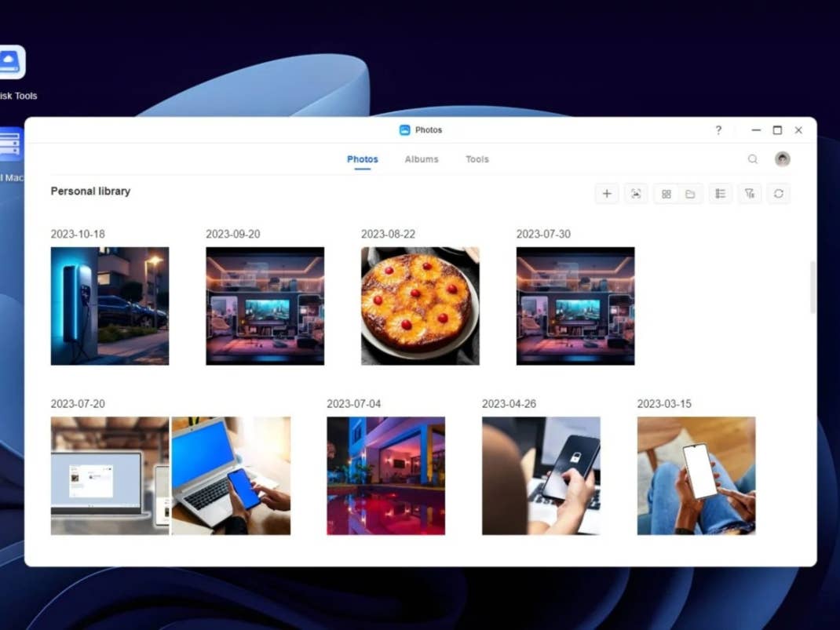Click the Personal library heading
840x630 pixels.
(90, 191)
